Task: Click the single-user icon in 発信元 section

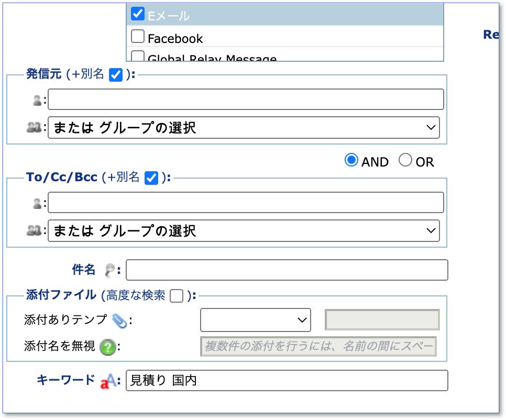Action: tap(37, 101)
